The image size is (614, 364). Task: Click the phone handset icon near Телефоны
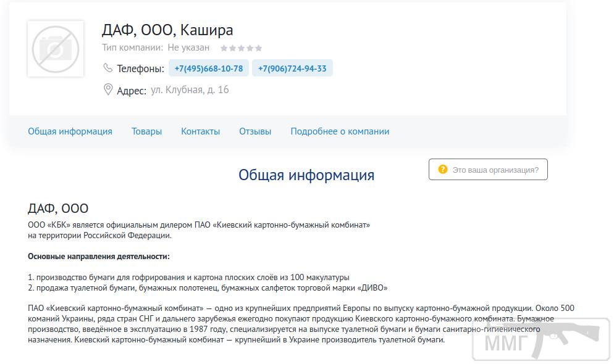107,68
